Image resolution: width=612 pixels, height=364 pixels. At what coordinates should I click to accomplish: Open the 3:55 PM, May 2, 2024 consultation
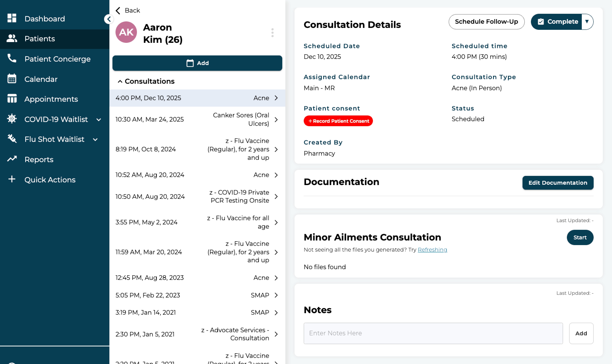tap(197, 222)
